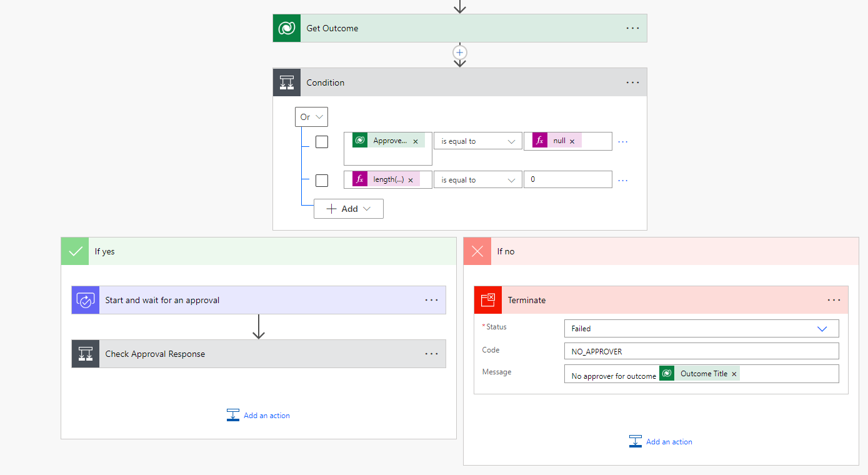
Task: Click the Check Approval Response condition icon
Action: point(86,354)
